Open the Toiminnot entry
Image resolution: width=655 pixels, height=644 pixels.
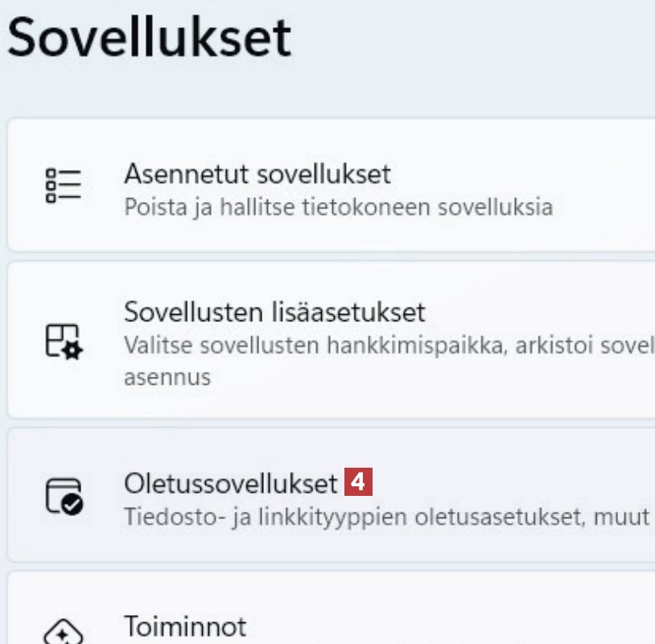coord(185,625)
